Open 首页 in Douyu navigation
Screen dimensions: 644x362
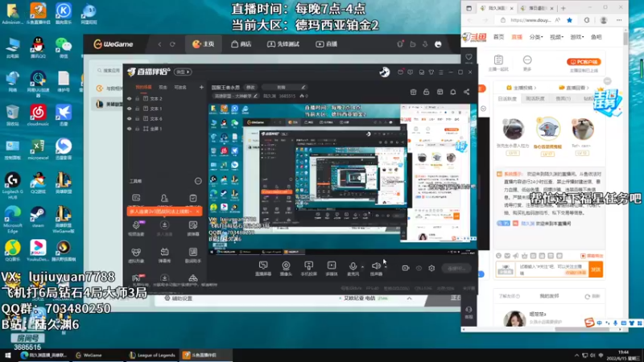coord(498,37)
